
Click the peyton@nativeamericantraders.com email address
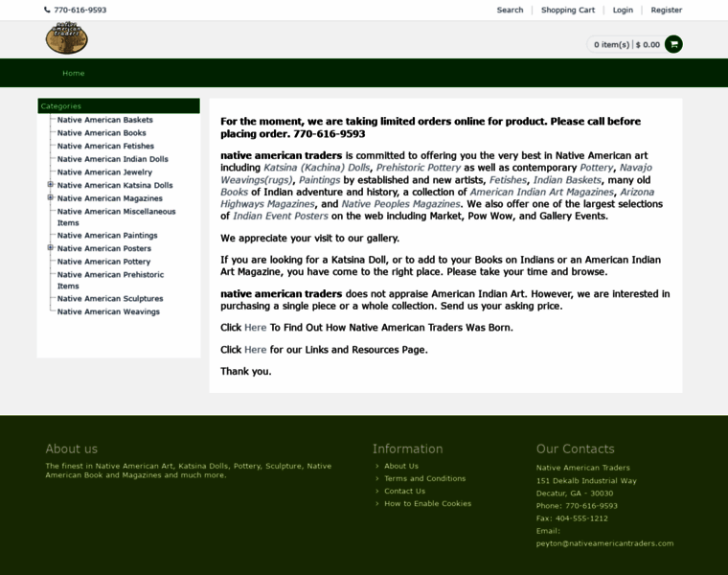pos(604,543)
